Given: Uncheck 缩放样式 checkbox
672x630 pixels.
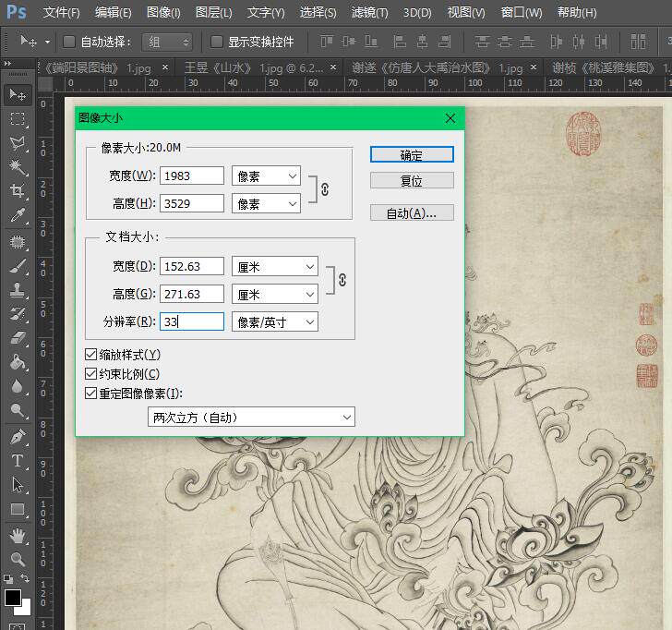Looking at the screenshot, I should point(90,355).
